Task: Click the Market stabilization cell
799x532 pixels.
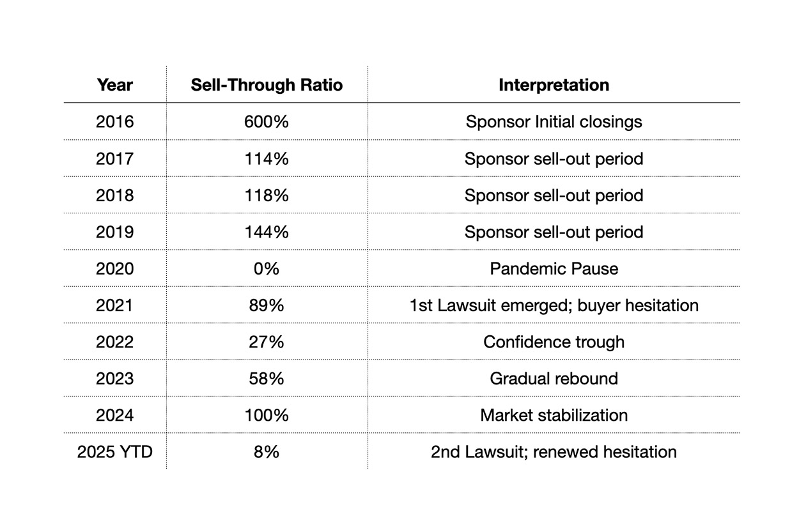Action: [x=554, y=415]
